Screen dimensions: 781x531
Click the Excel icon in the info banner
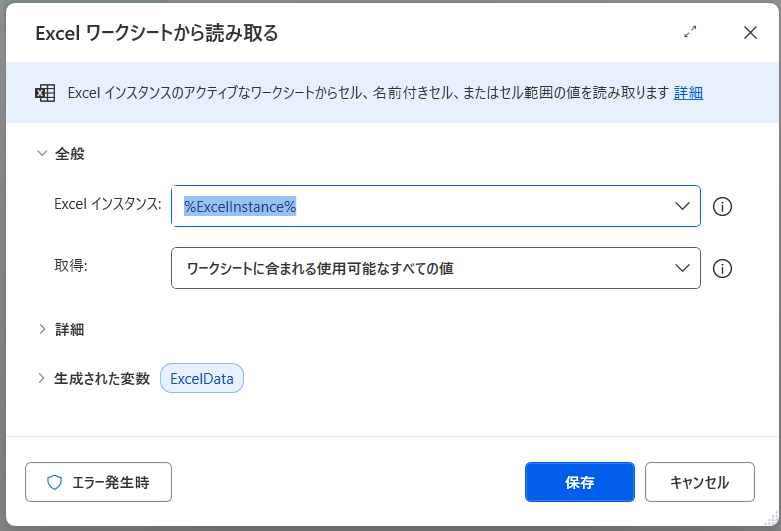pyautogui.click(x=45, y=93)
